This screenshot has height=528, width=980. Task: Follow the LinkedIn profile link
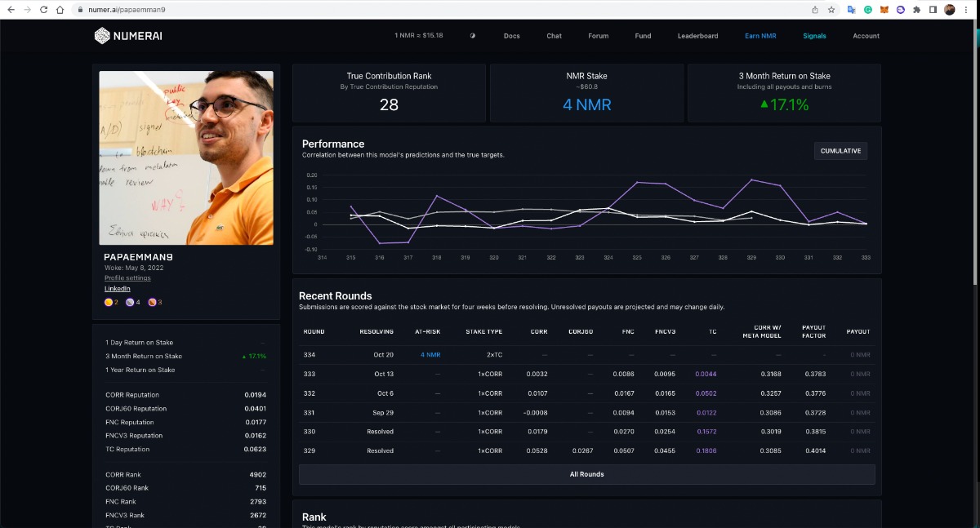coord(117,289)
